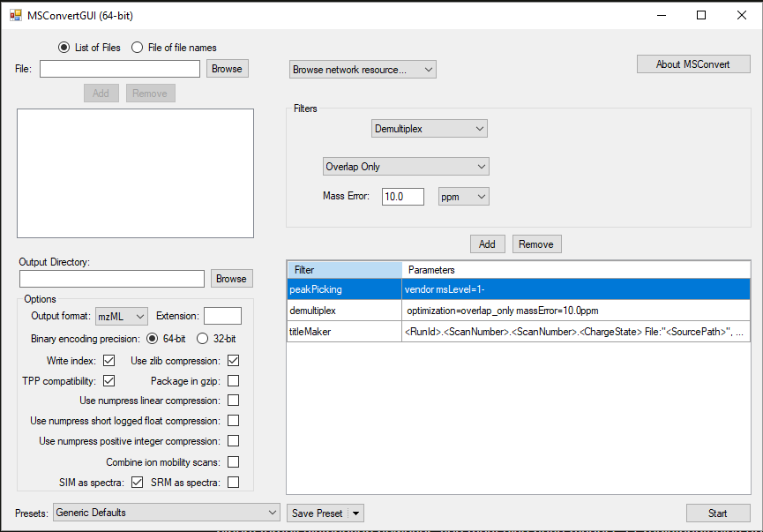763x532 pixels.
Task: Disable zlib compression checkbox
Action: click(x=234, y=361)
